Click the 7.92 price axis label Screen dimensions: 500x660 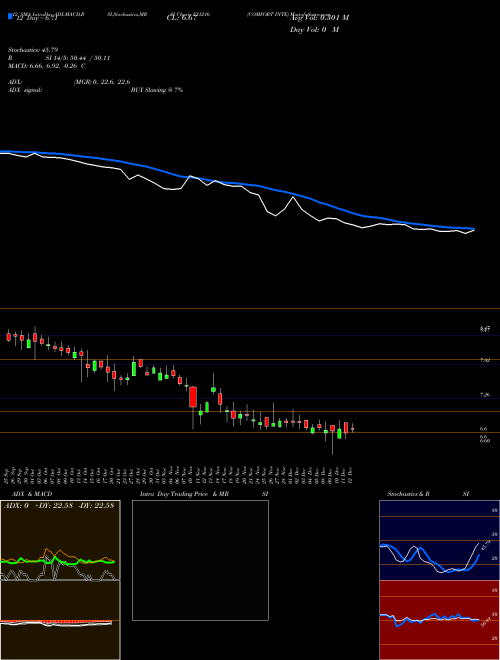click(x=485, y=360)
